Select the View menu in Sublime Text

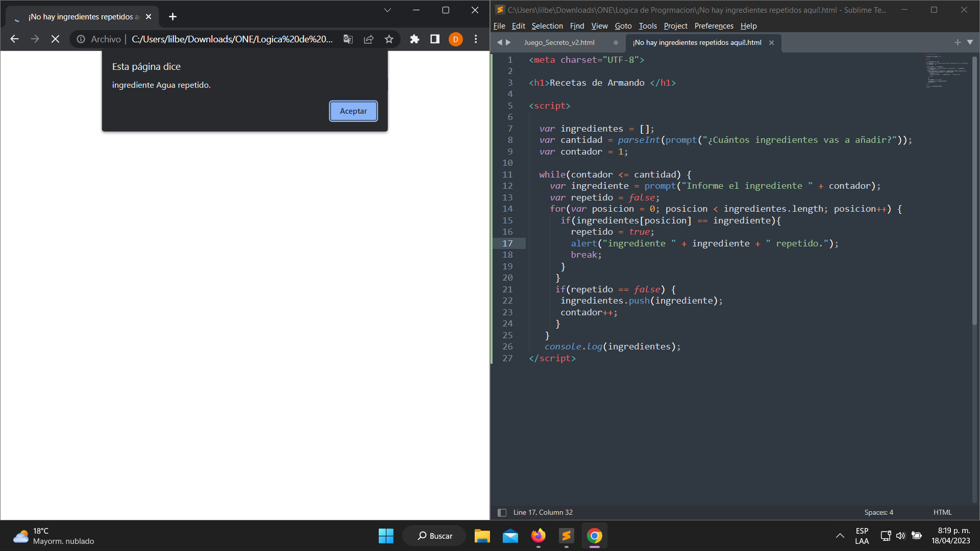click(598, 26)
